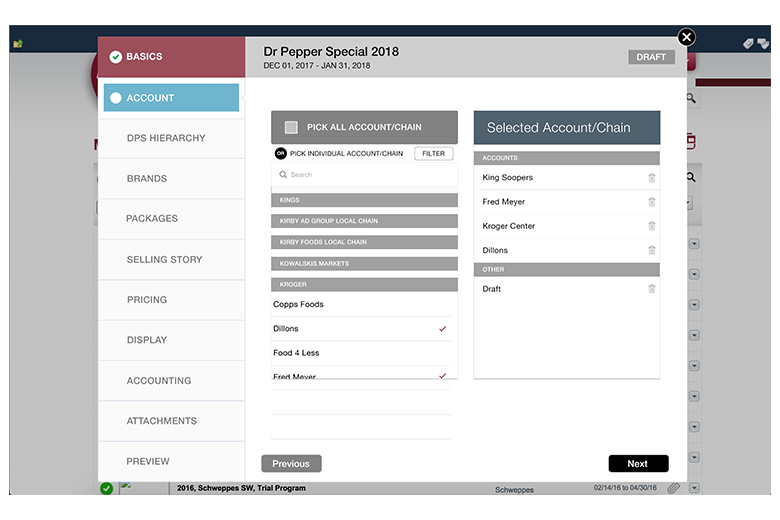Focus the account Search field
The height and width of the screenshot is (520, 780).
364,175
